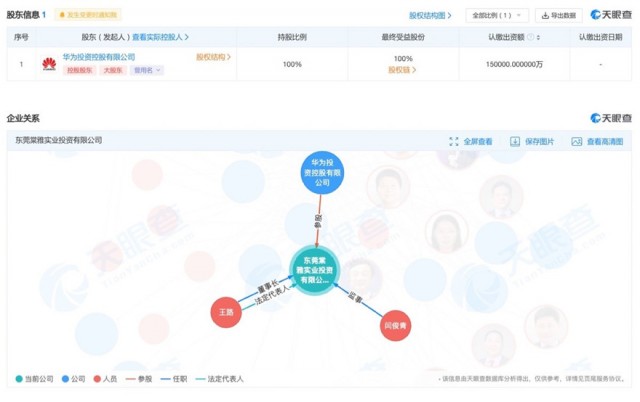Screen dimensions: 640x402
Task: Click 参股 legend line entry
Action: [139, 379]
